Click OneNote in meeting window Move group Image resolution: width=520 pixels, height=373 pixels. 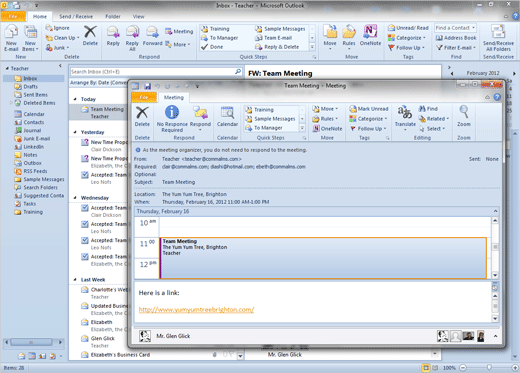(x=327, y=128)
